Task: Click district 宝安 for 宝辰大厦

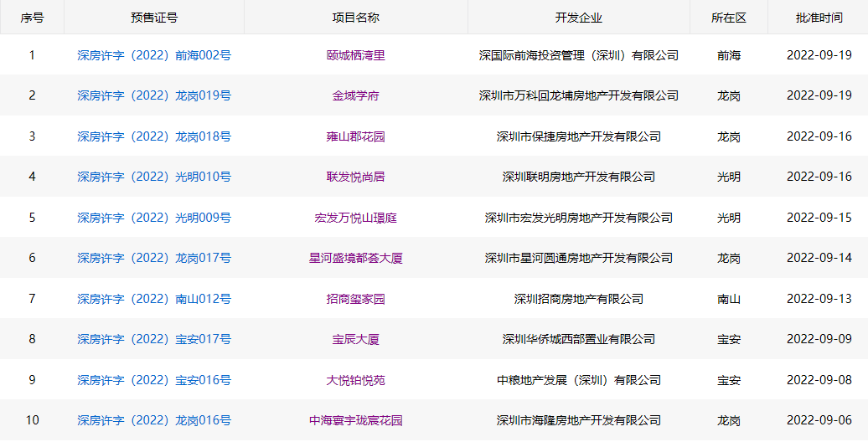Action: 729,339
